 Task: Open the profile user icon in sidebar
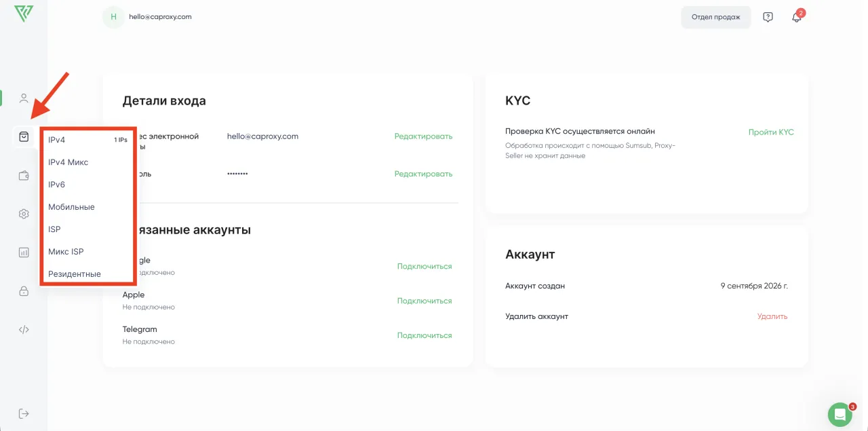click(24, 98)
